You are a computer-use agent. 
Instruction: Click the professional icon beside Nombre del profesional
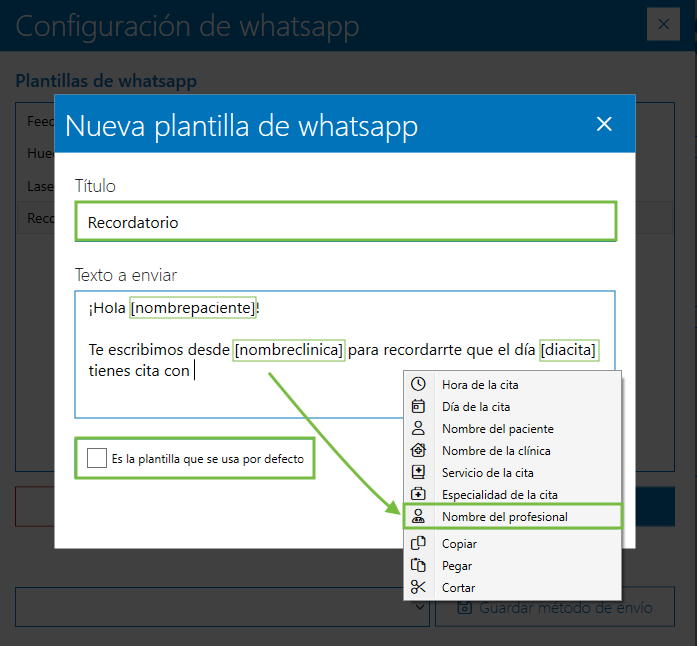[x=418, y=516]
